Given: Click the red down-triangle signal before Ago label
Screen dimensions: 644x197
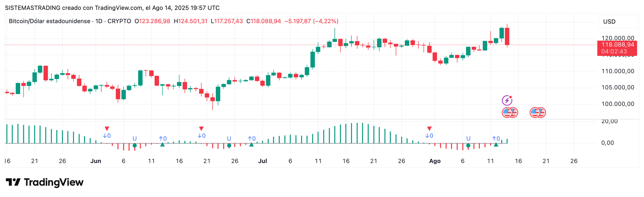Looking at the screenshot, I should (x=429, y=128).
